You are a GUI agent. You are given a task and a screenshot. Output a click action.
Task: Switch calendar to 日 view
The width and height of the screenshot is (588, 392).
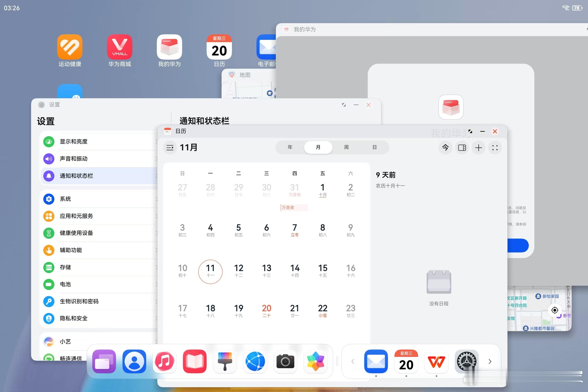pyautogui.click(x=374, y=147)
